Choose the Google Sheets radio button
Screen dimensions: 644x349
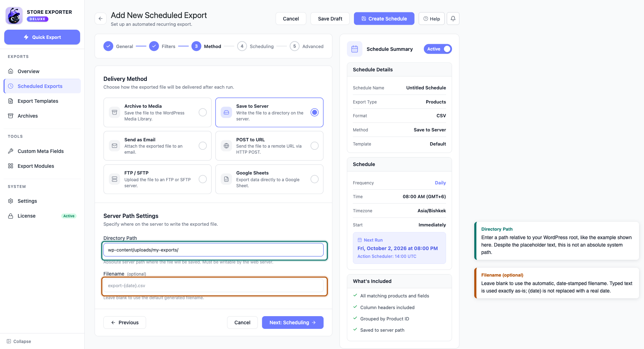pos(314,179)
